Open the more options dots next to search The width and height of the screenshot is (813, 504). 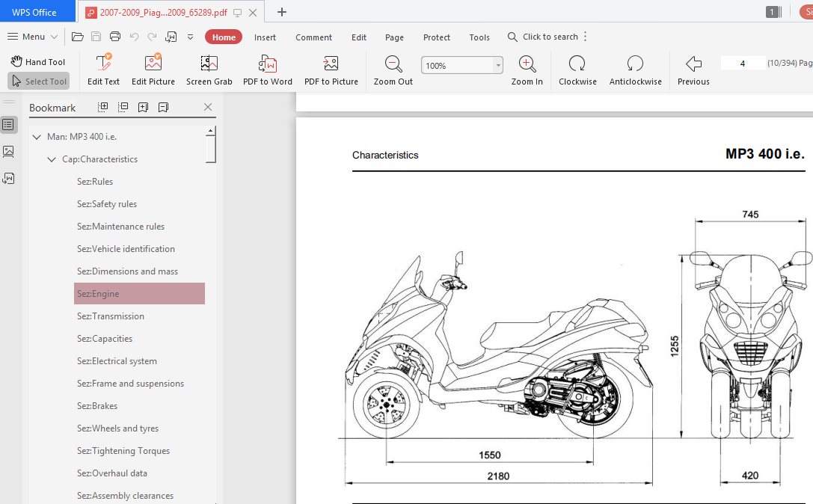click(x=586, y=37)
